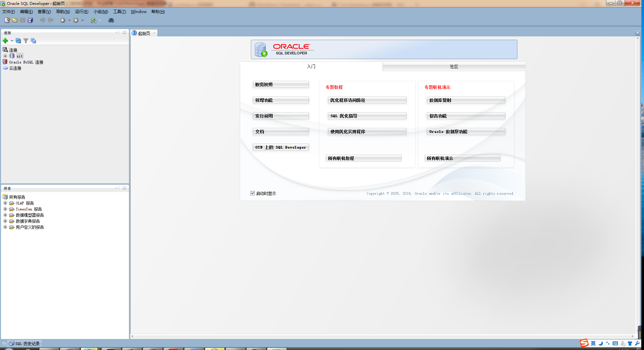Click the Save disk icon
The image size is (644, 350).
[x=22, y=20]
